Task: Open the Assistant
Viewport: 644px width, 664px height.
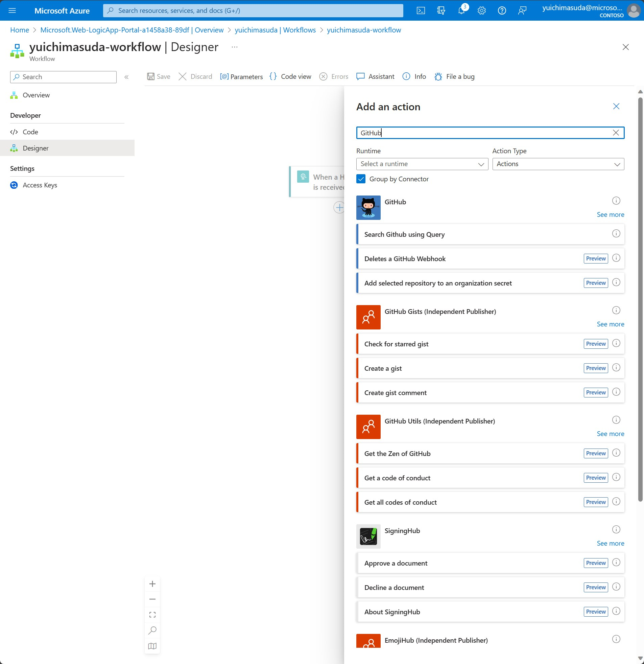Action: coord(375,76)
